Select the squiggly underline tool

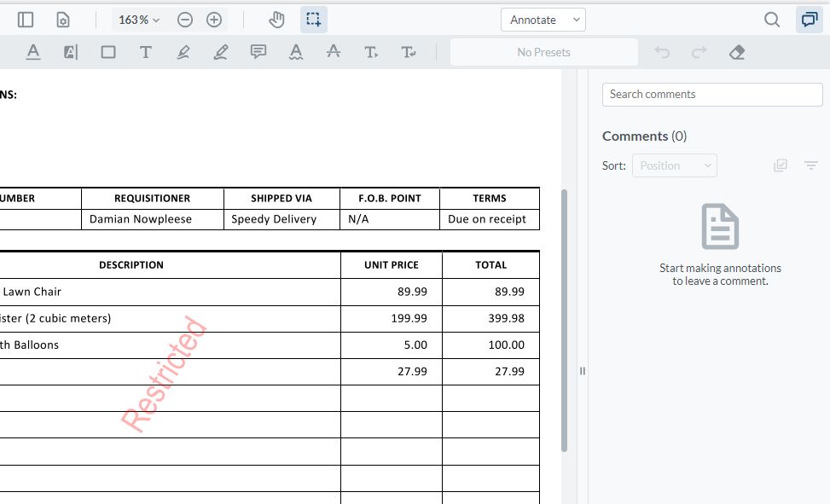[296, 52]
